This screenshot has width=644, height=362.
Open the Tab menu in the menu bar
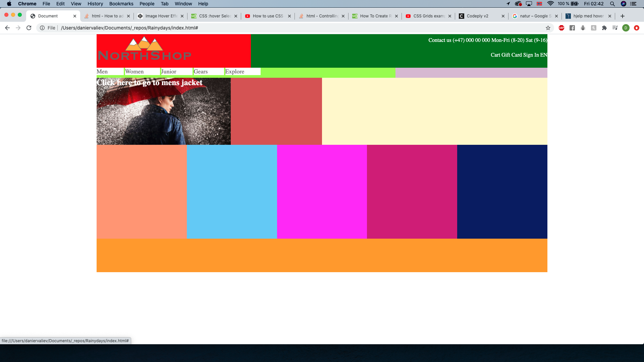point(164,4)
